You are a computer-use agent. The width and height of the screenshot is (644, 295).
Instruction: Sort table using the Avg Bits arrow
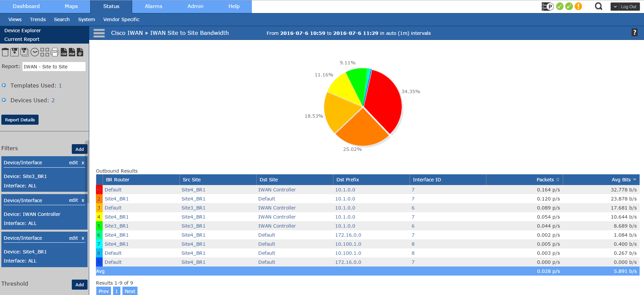point(635,180)
